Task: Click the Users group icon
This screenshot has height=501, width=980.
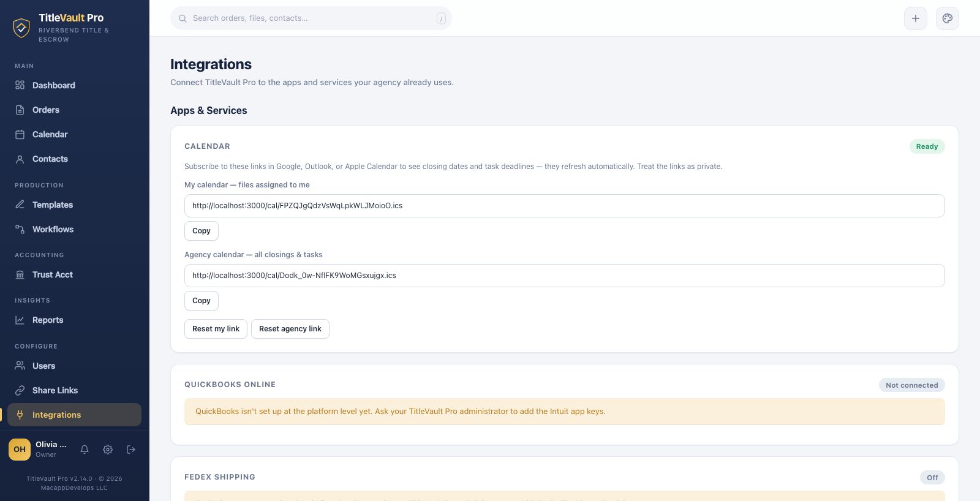Action: click(20, 366)
